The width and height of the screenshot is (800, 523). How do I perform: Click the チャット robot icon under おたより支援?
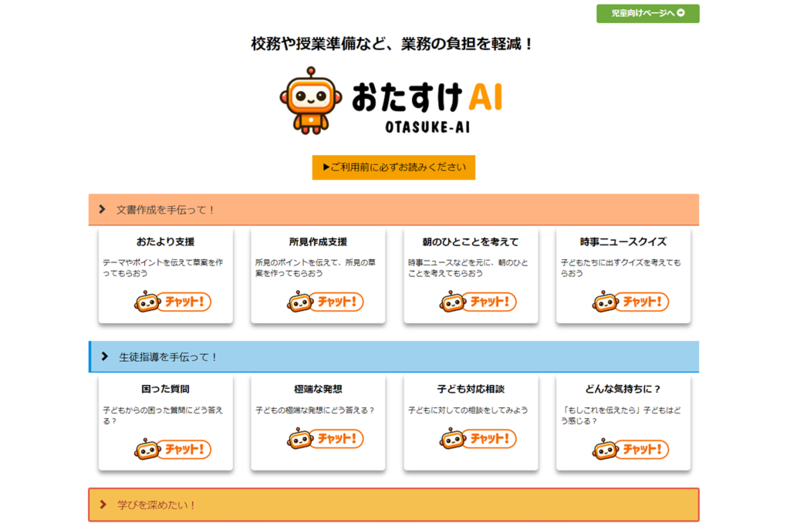click(172, 301)
